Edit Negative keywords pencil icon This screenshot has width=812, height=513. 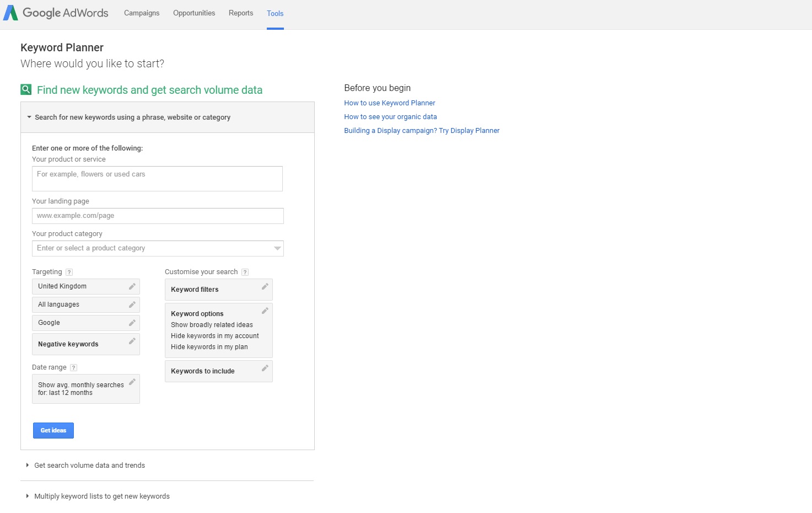tap(132, 341)
